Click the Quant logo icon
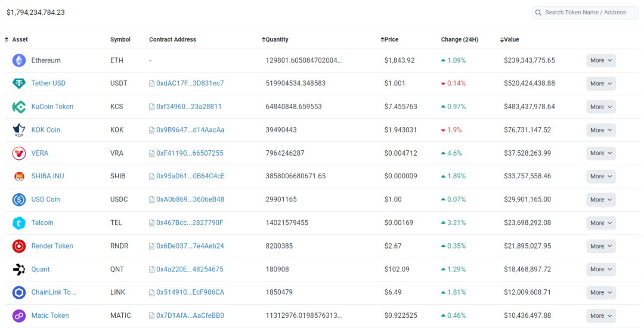This screenshot has width=644, height=328. 19,270
